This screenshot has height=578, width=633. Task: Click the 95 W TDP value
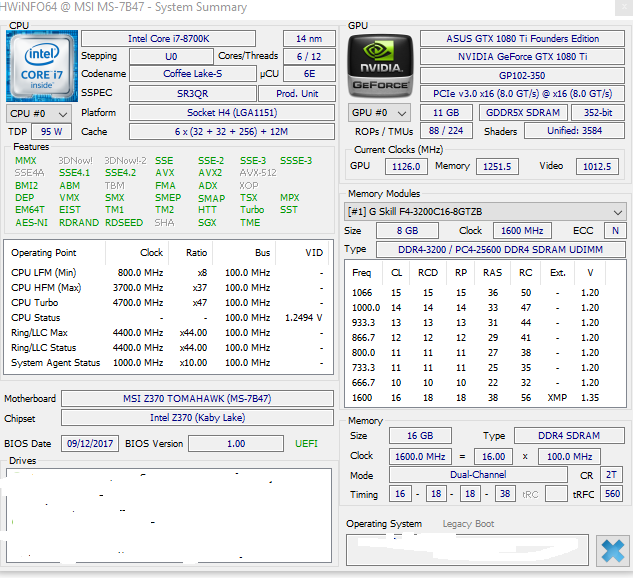pyautogui.click(x=51, y=132)
